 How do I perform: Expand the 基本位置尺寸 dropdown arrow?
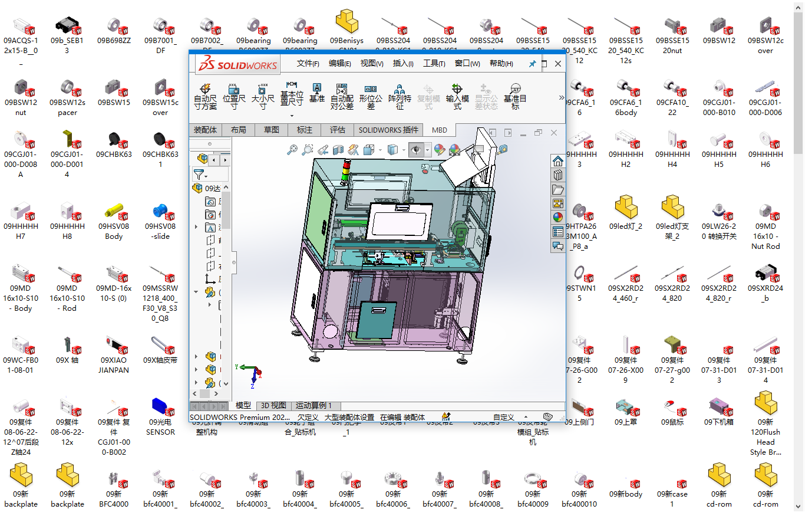tap(292, 116)
